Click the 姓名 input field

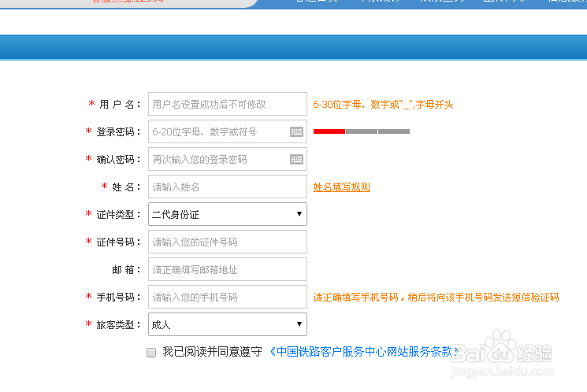228,187
